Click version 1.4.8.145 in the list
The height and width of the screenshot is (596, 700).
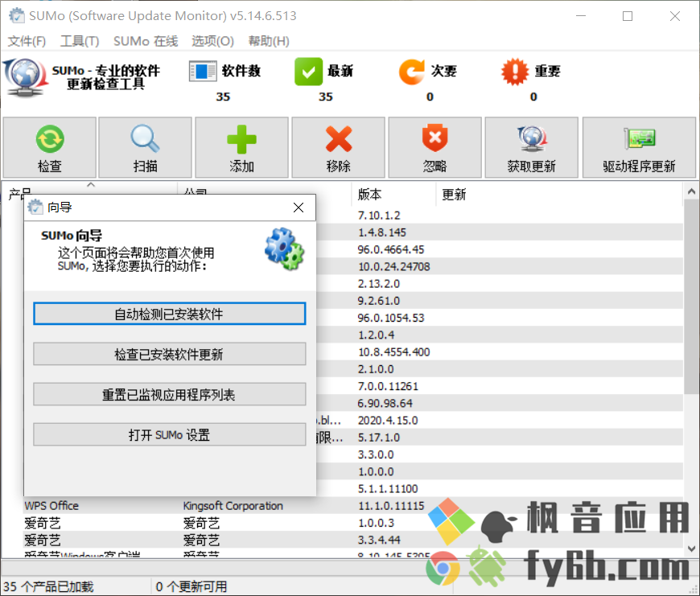point(382,232)
